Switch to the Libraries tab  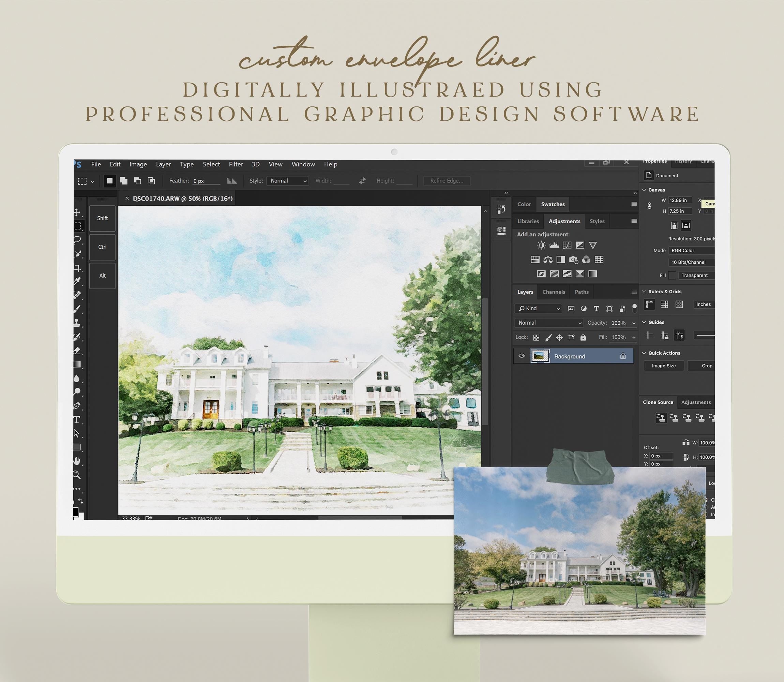tap(528, 221)
